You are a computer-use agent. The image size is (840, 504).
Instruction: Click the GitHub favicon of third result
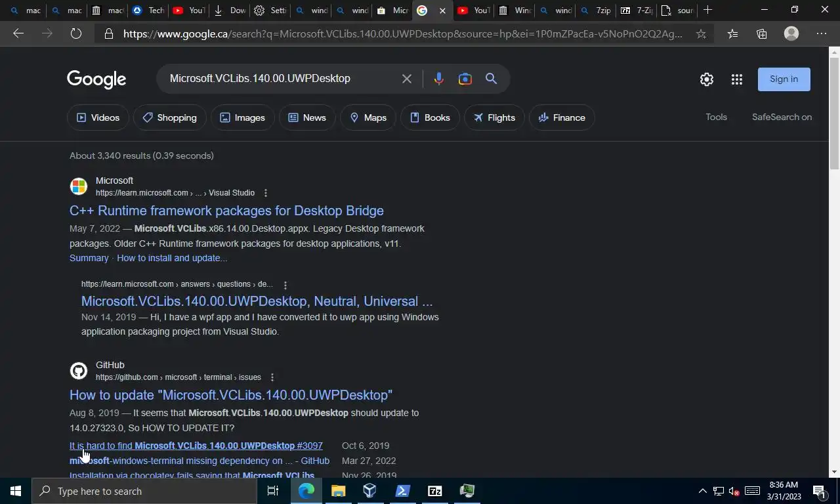[79, 371]
